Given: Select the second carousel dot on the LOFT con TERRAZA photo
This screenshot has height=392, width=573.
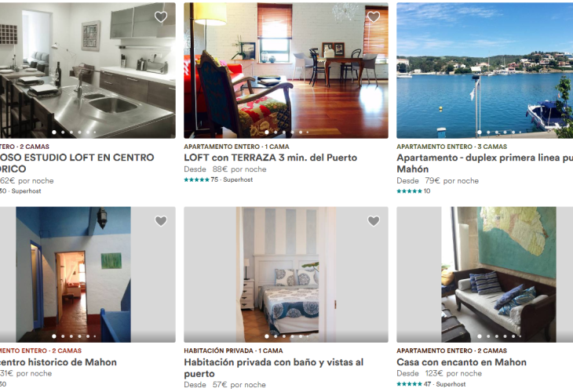Looking at the screenshot, I should pyautogui.click(x=276, y=132).
